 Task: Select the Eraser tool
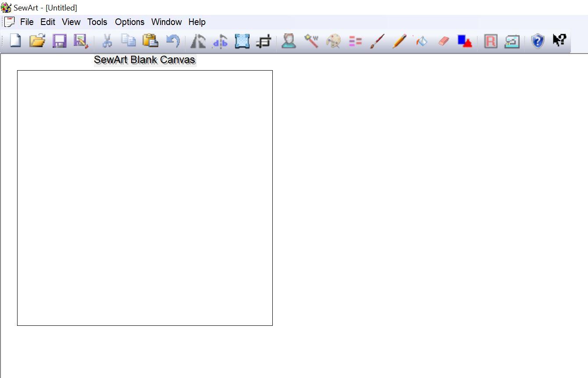[x=444, y=41]
